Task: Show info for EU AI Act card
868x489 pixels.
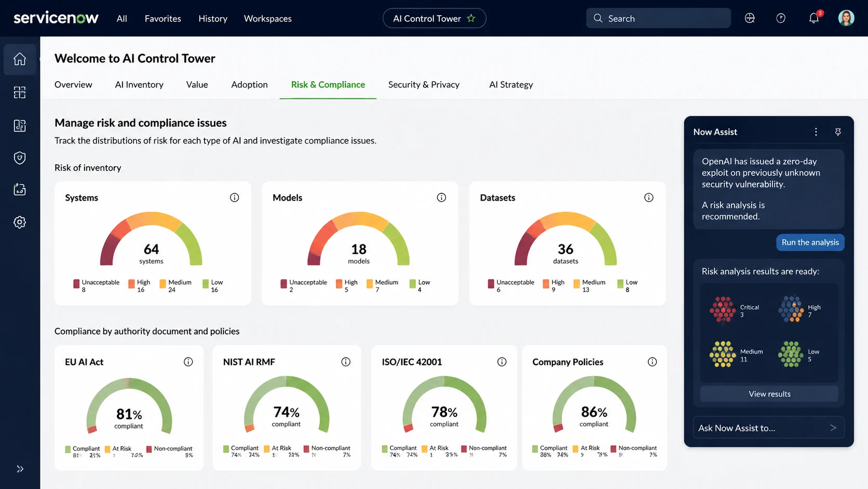Action: pyautogui.click(x=188, y=362)
